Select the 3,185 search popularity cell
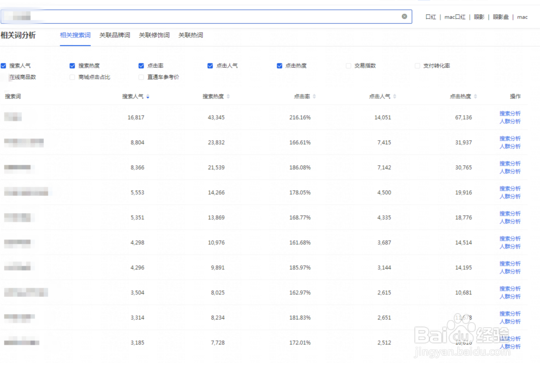Screen dimensions: 540x371 [137, 343]
